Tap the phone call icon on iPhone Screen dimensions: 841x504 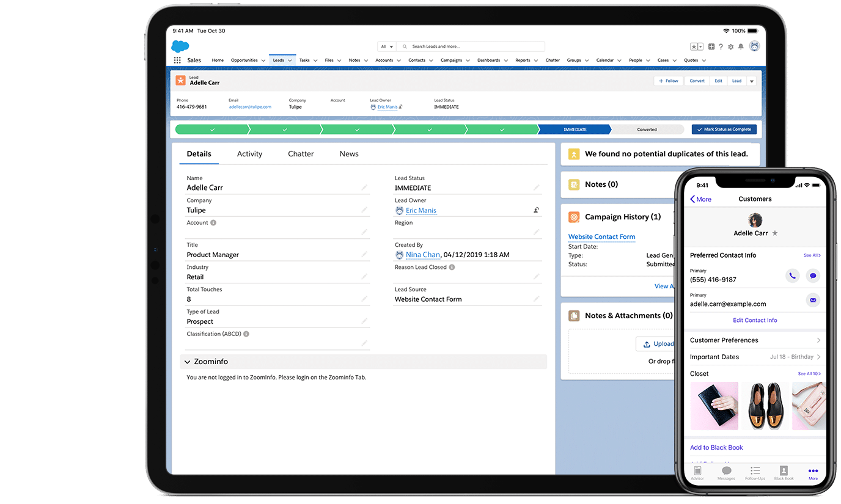[x=792, y=276]
